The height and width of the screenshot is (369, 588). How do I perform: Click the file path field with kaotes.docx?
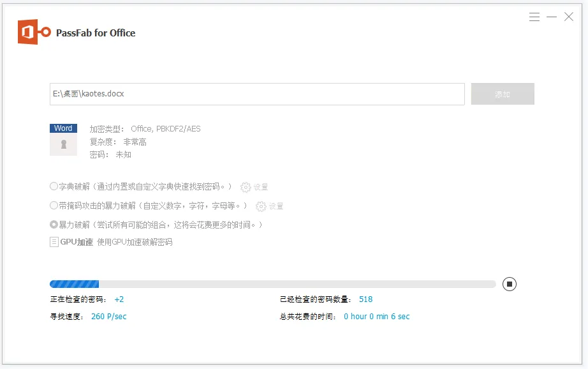tap(257, 94)
